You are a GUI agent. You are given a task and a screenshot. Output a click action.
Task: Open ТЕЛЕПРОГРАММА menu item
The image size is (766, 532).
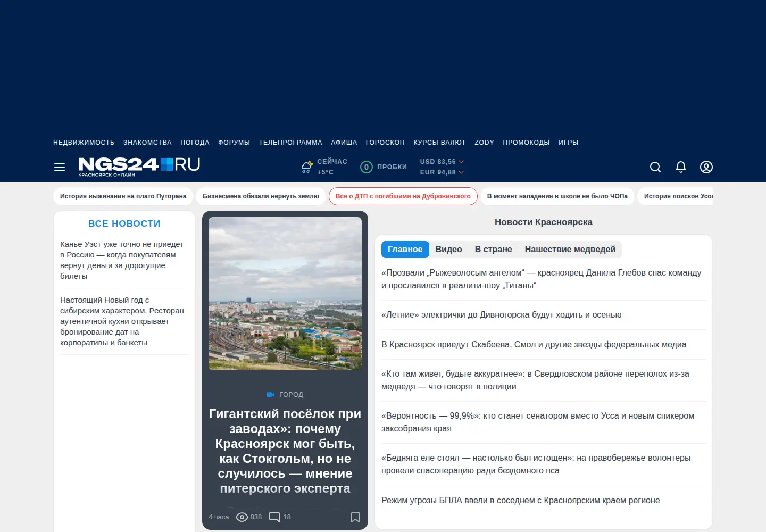[290, 143]
